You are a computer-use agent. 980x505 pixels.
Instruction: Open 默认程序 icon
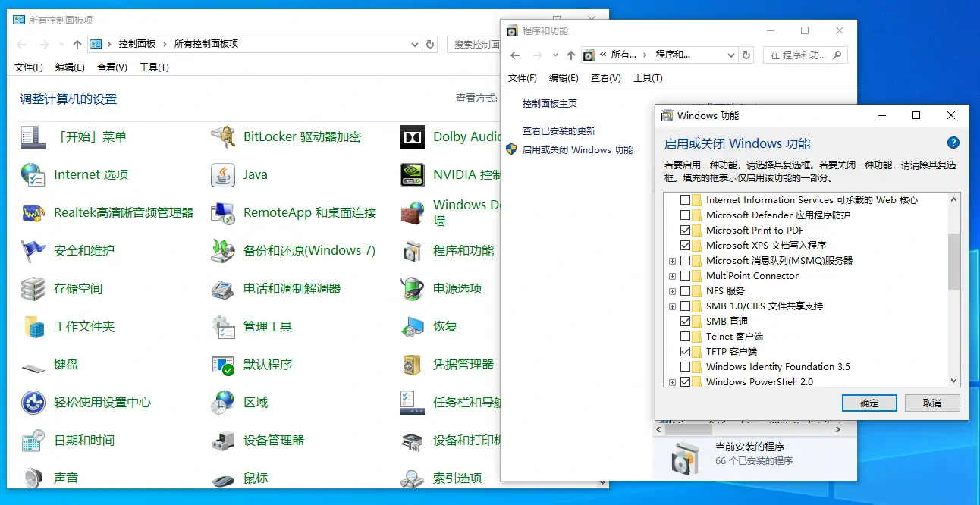click(x=223, y=365)
